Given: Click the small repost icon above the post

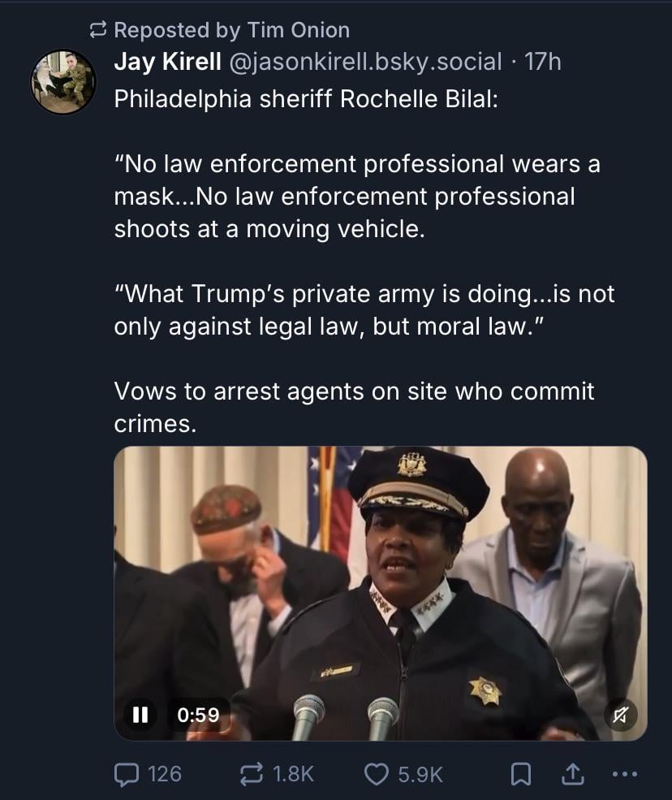Looking at the screenshot, I should click(97, 31).
